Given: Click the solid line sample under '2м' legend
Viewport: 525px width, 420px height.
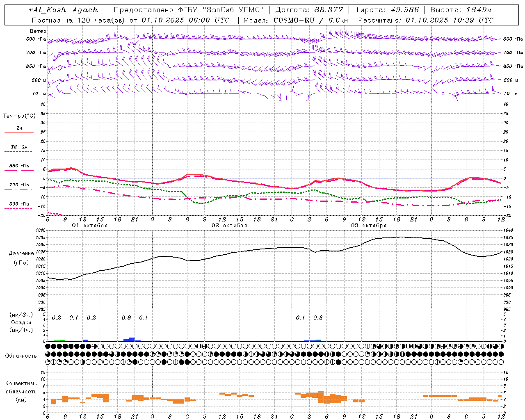Looking at the screenshot, I should click(19, 133).
